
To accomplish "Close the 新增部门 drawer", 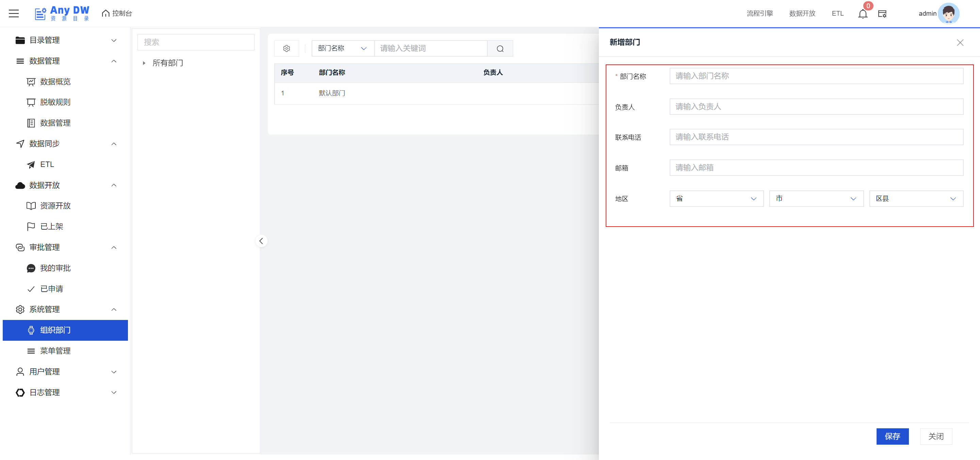I will click(x=960, y=43).
